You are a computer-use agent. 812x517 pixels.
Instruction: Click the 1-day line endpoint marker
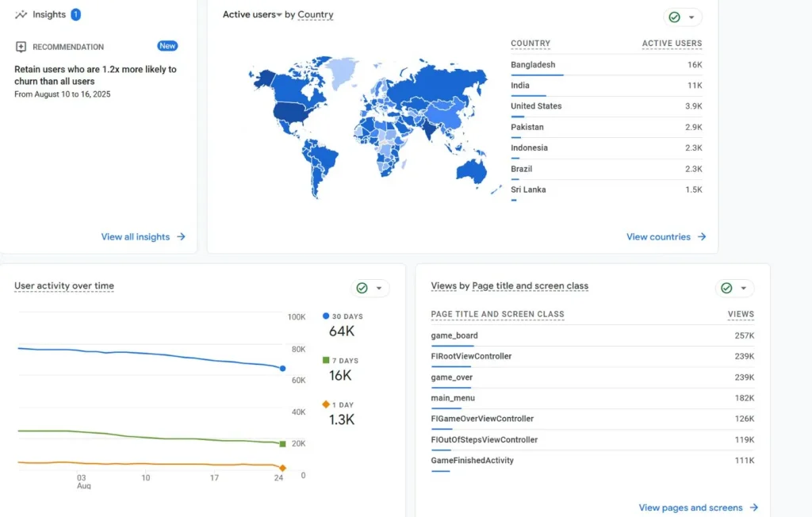click(282, 468)
